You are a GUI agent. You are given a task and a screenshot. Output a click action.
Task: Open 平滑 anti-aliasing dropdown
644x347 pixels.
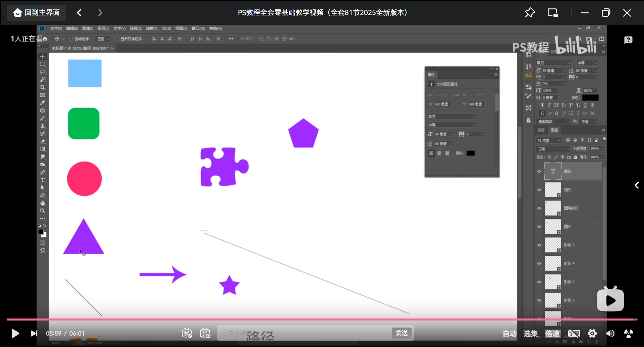pos(589,122)
